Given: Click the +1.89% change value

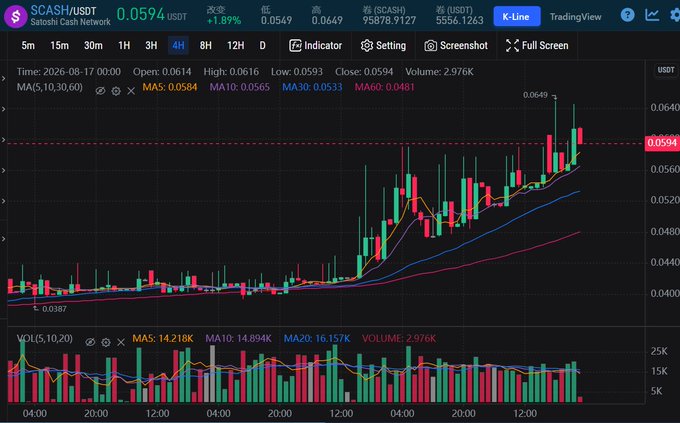Looking at the screenshot, I should 224,20.
